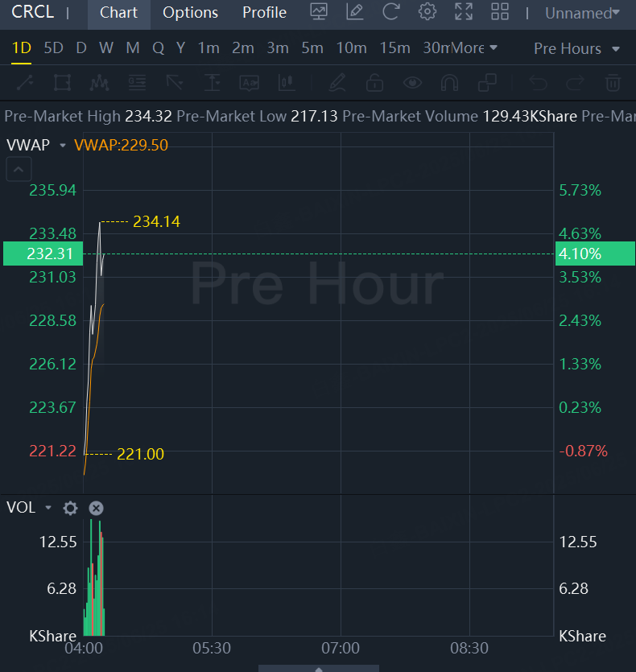Select the 15m interval

[394, 48]
